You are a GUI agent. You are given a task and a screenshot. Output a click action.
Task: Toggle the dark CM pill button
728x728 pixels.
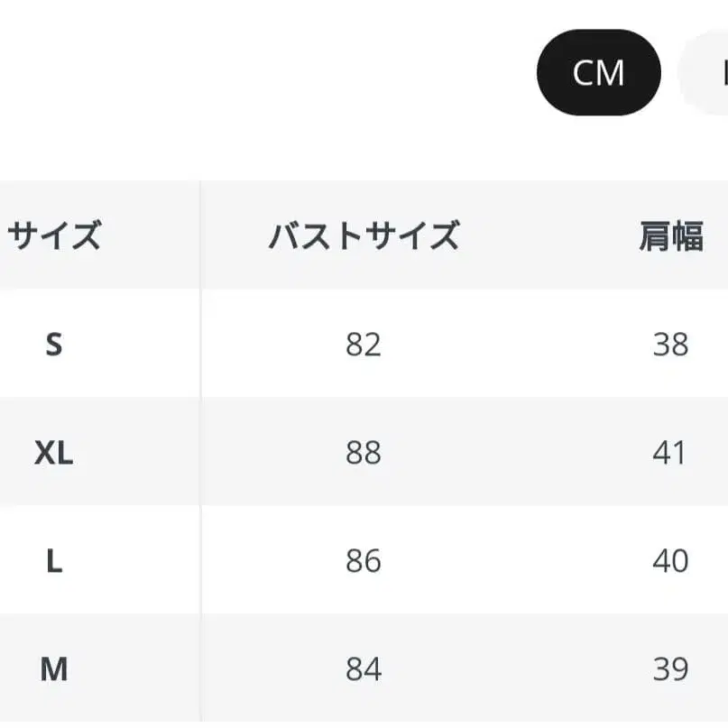tap(598, 72)
